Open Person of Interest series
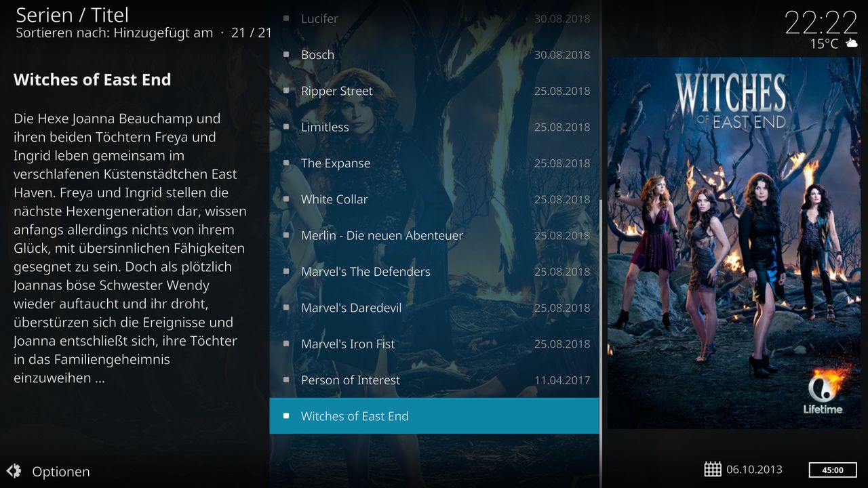Image resolution: width=868 pixels, height=488 pixels. point(435,380)
